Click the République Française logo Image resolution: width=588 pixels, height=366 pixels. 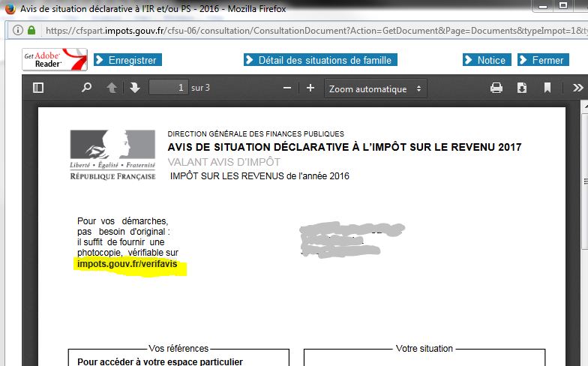tap(112, 154)
